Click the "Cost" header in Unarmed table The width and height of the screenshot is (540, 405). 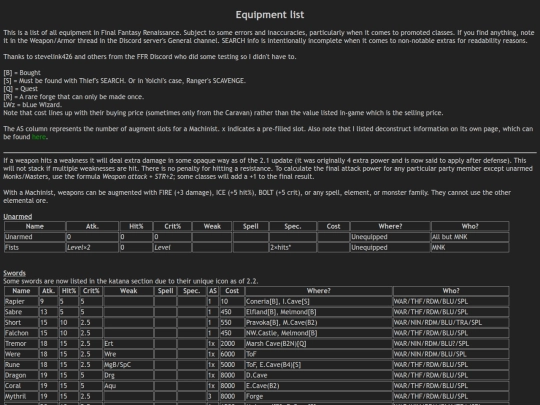(333, 226)
